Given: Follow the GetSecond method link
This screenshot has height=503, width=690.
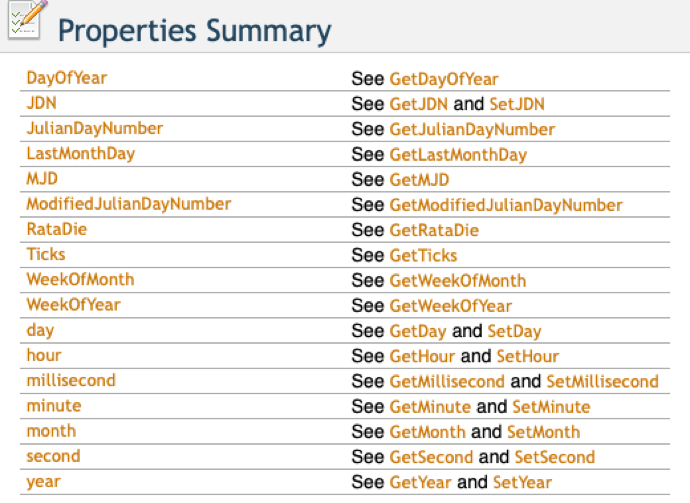Looking at the screenshot, I should point(431,457).
